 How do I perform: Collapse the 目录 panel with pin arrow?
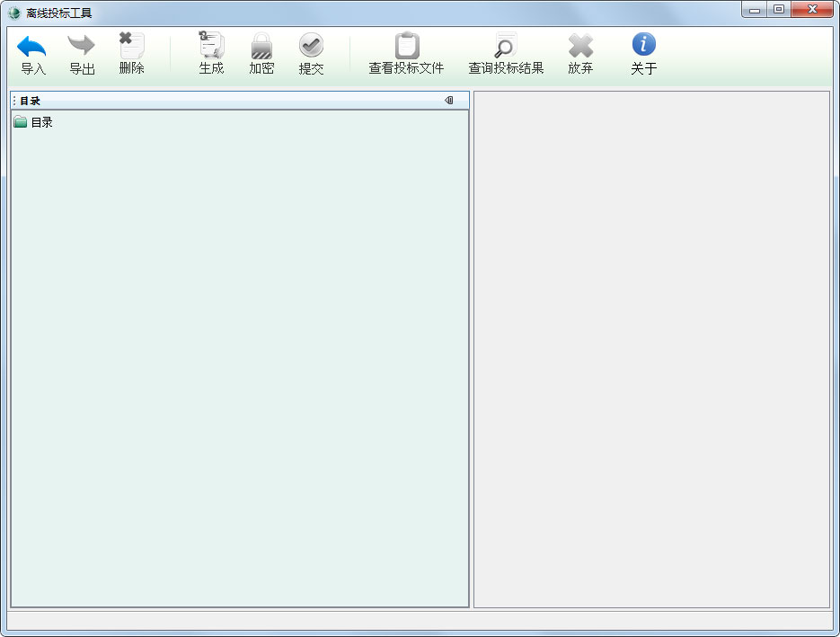click(449, 101)
